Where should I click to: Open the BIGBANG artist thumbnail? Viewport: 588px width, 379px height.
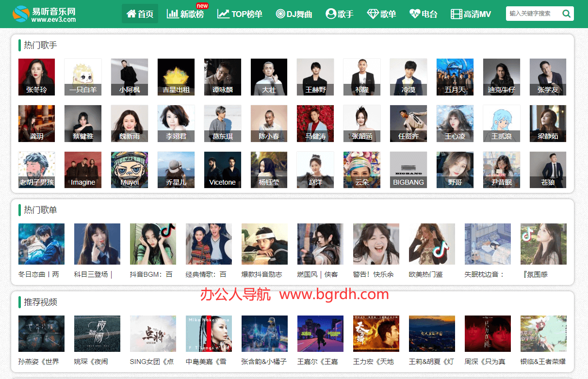(x=408, y=170)
